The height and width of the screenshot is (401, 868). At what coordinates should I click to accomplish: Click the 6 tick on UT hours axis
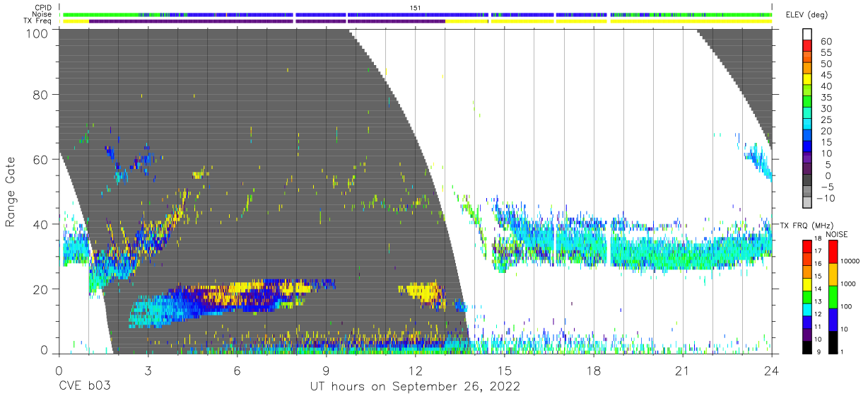237,371
